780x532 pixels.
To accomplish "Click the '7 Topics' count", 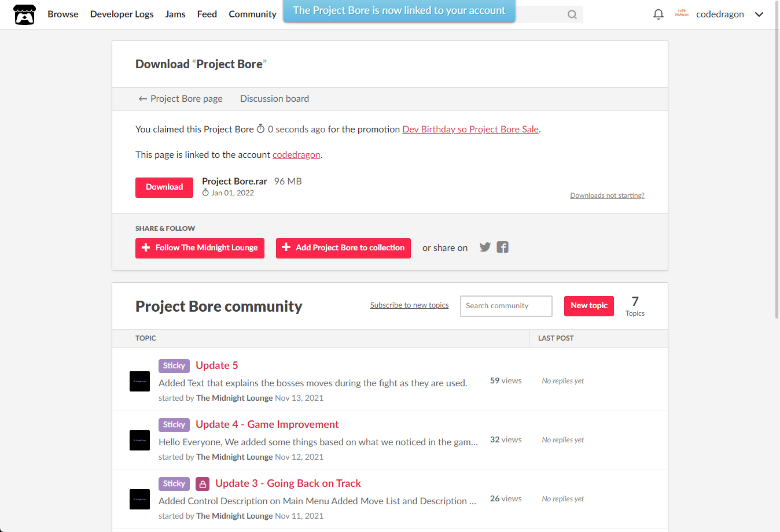I will [x=635, y=306].
